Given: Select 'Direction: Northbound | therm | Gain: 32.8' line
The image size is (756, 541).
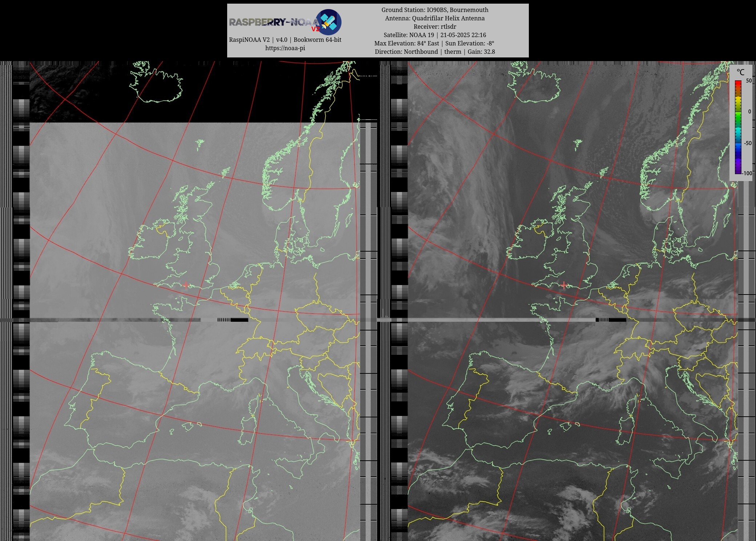Looking at the screenshot, I should tap(435, 52).
